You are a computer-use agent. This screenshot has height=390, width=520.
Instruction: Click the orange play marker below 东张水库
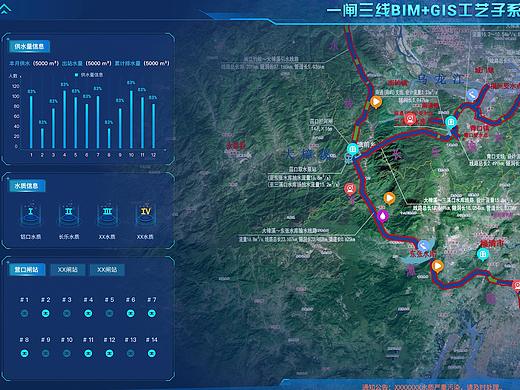(437, 267)
